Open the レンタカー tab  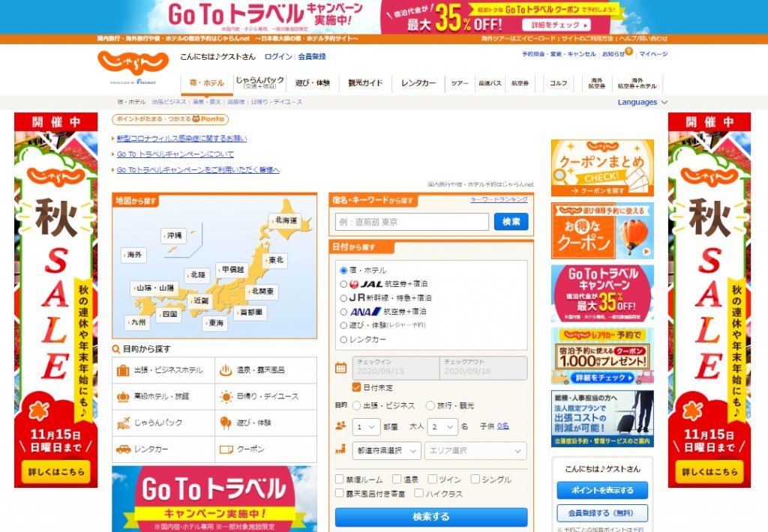[418, 82]
